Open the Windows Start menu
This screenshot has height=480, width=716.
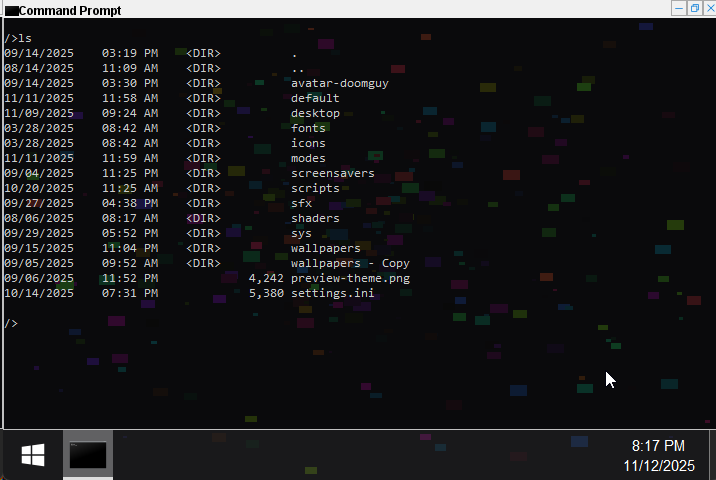coord(33,456)
